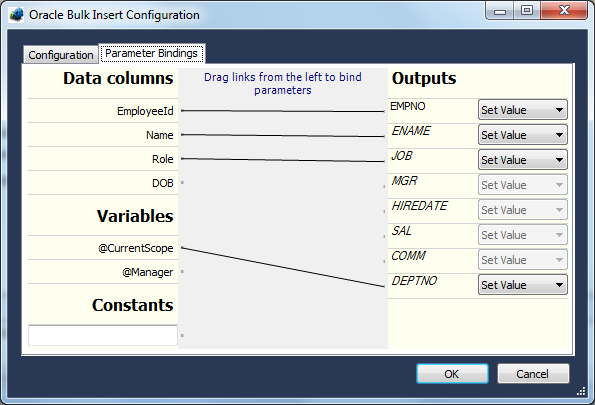Confirm with the OK button
595x405 pixels.
coord(452,374)
